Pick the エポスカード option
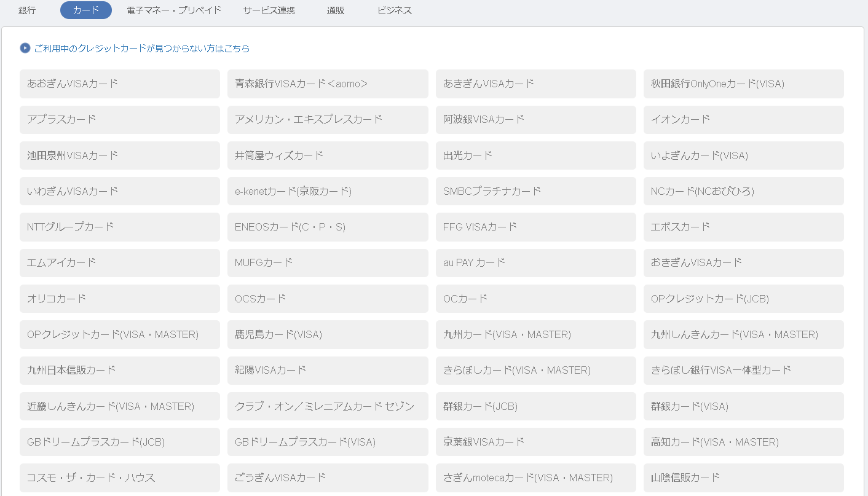The image size is (868, 496). point(743,227)
